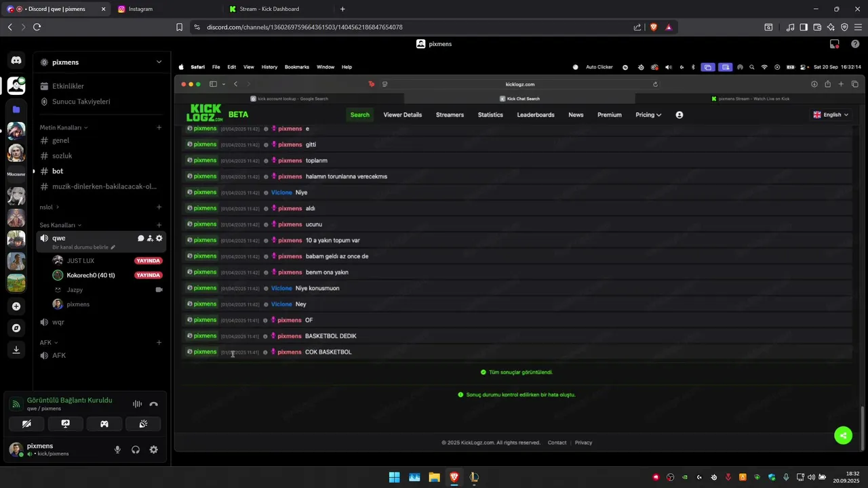Screen dimensions: 868x488
Task: Click the Add a Server plus icon
Action: (16, 306)
